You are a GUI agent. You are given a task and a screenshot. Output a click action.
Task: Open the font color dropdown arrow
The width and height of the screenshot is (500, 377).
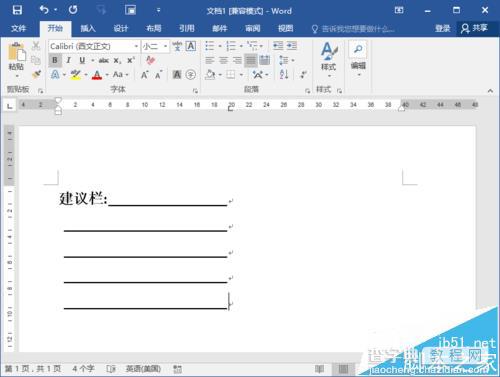coord(107,75)
